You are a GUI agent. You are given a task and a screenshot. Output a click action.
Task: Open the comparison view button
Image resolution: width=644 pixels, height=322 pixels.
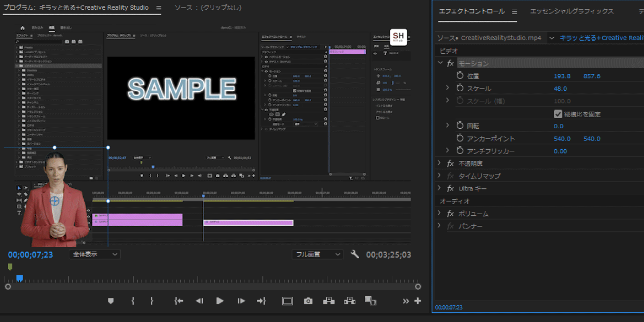click(370, 301)
